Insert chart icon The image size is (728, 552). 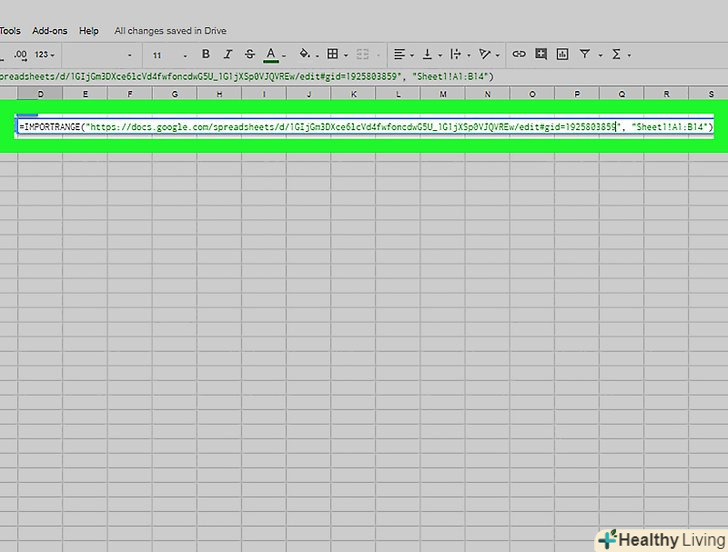click(562, 54)
